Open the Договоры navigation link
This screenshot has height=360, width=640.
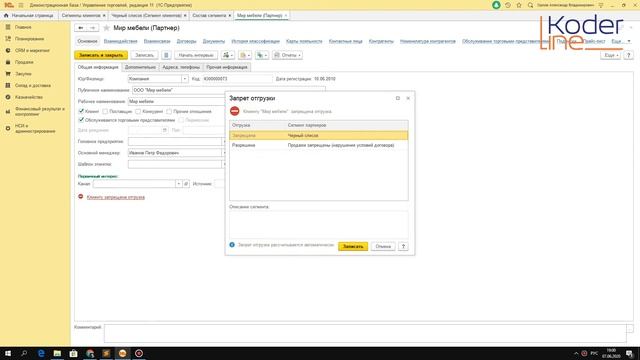tap(186, 41)
